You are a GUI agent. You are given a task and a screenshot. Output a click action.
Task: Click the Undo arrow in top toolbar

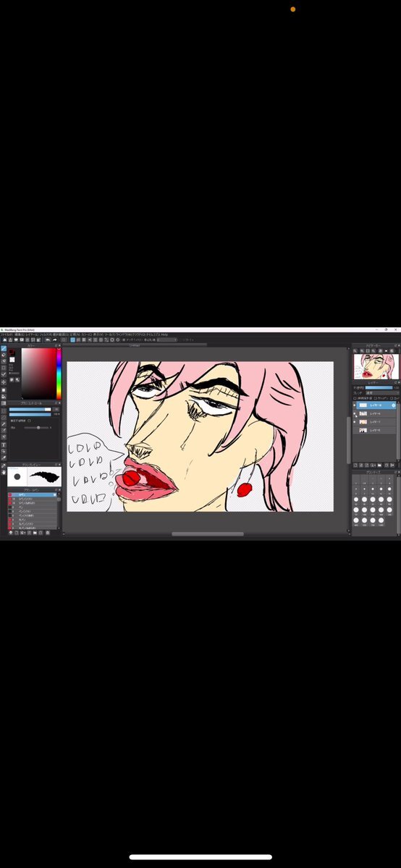[x=48, y=340]
